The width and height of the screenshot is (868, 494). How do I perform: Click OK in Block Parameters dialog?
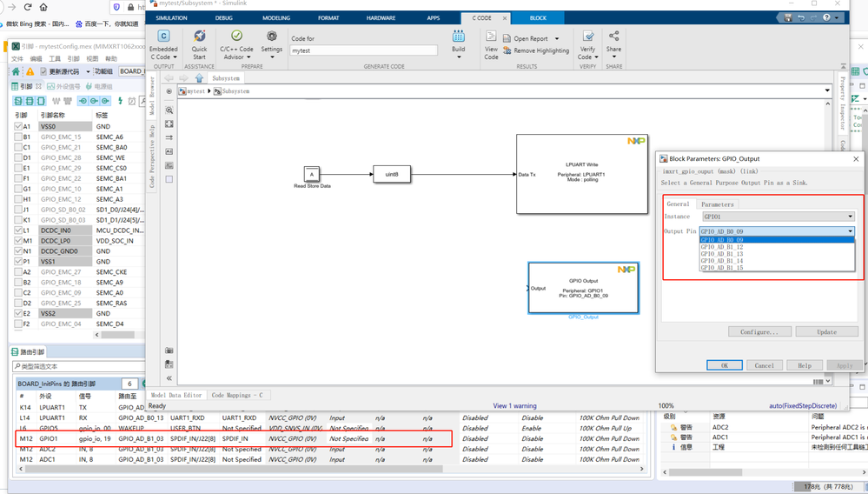pyautogui.click(x=724, y=365)
